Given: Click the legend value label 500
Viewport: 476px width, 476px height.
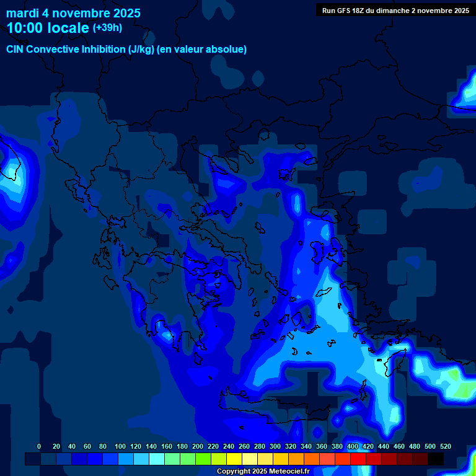Looking at the screenshot, I should (x=430, y=446).
